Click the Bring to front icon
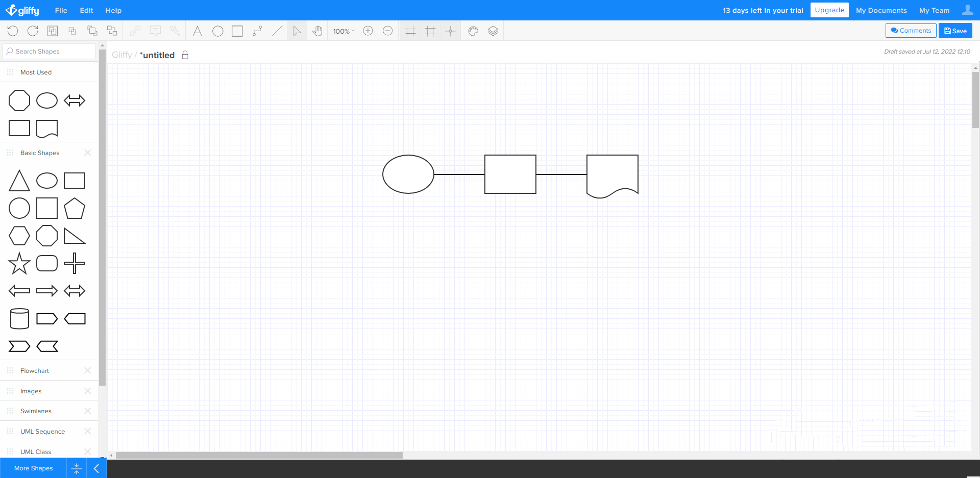Viewport: 980px width, 478px height. (92, 31)
